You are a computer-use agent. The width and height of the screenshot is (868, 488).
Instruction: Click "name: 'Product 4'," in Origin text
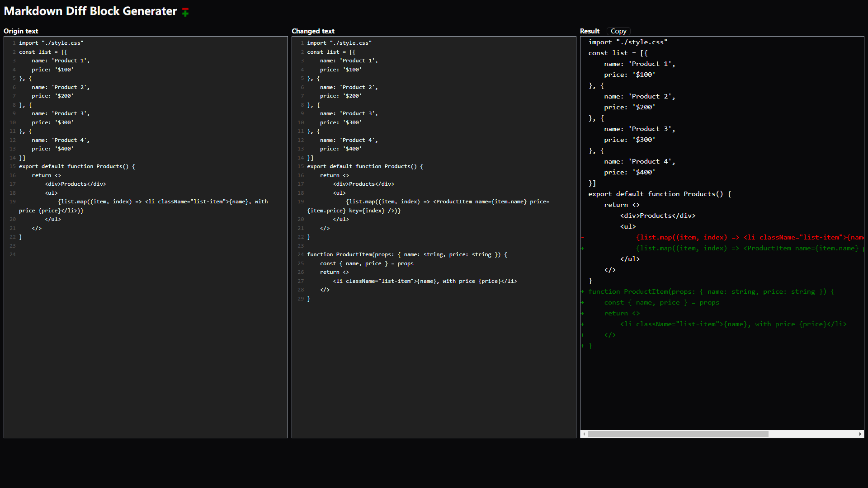point(61,140)
